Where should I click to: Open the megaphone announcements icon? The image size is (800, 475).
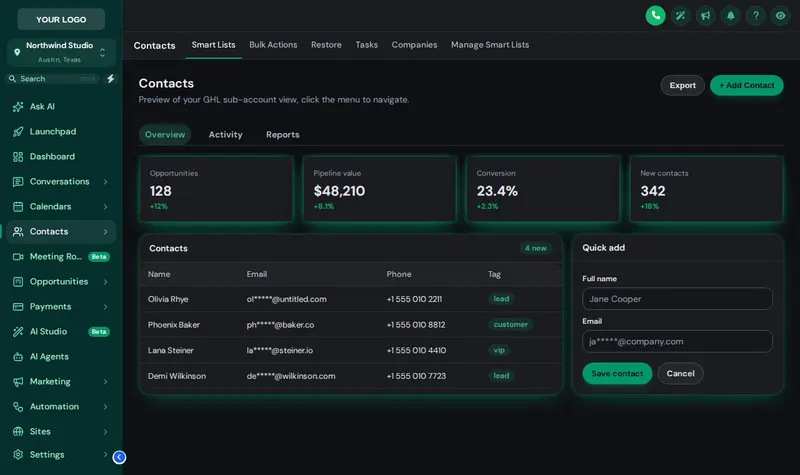(x=705, y=15)
